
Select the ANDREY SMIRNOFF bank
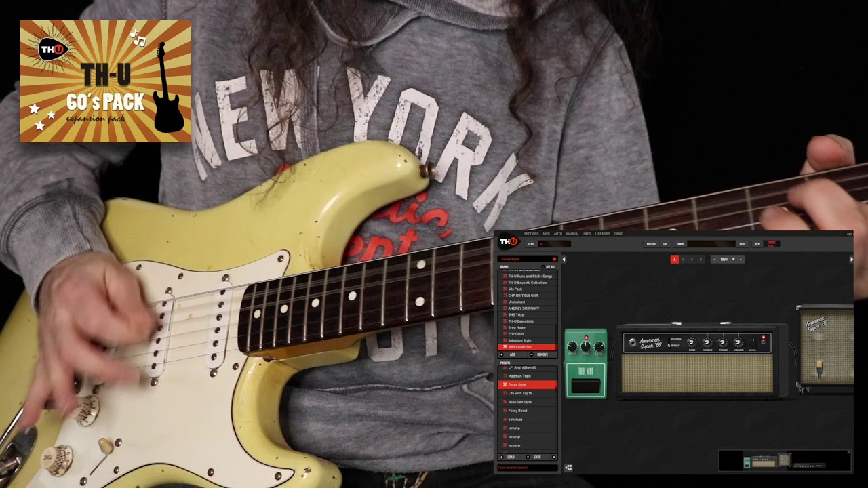(x=528, y=308)
